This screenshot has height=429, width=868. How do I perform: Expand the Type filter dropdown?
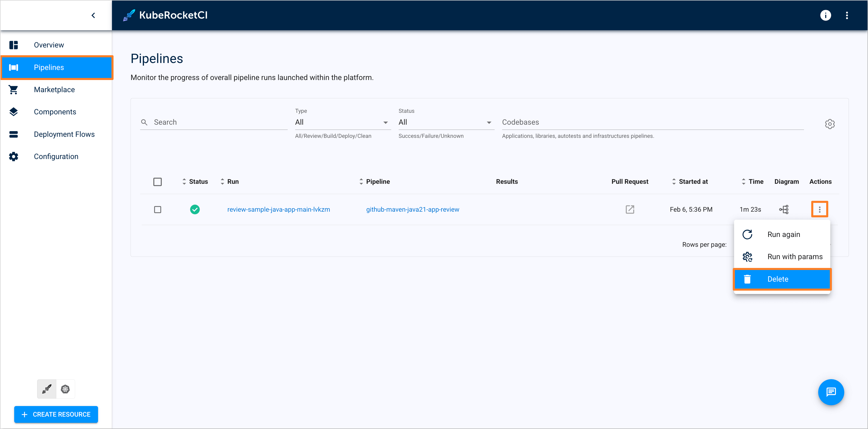point(342,122)
